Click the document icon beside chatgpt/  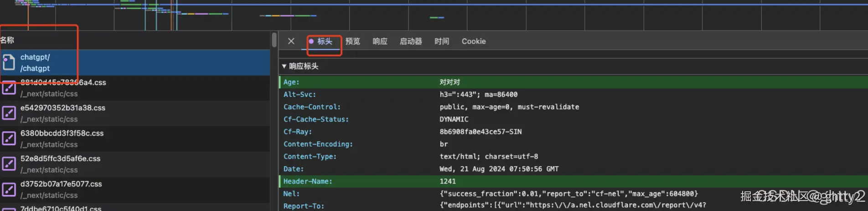pyautogui.click(x=9, y=63)
